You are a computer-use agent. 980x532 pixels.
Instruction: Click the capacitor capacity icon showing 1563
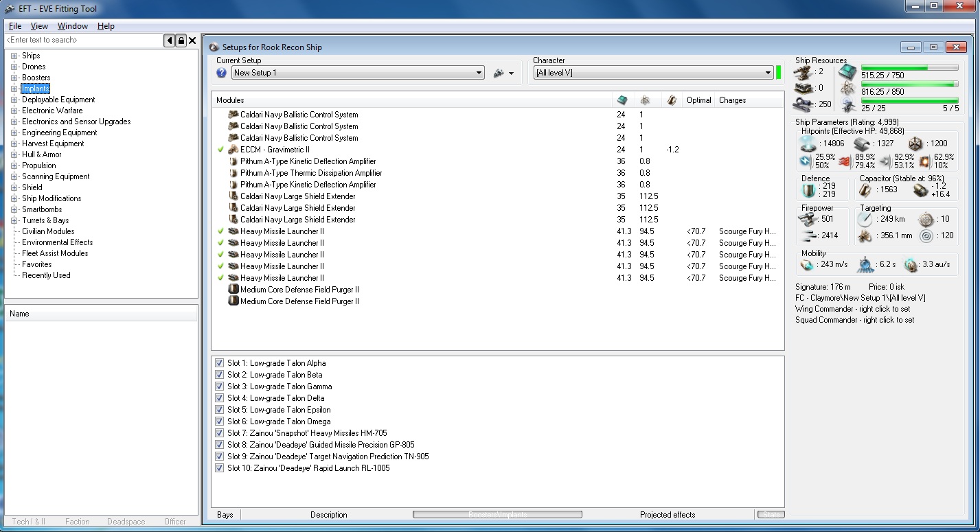[x=866, y=189]
